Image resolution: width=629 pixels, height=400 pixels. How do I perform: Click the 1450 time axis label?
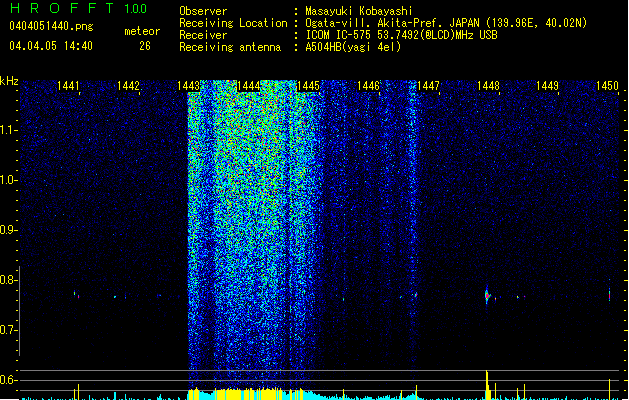[607, 86]
